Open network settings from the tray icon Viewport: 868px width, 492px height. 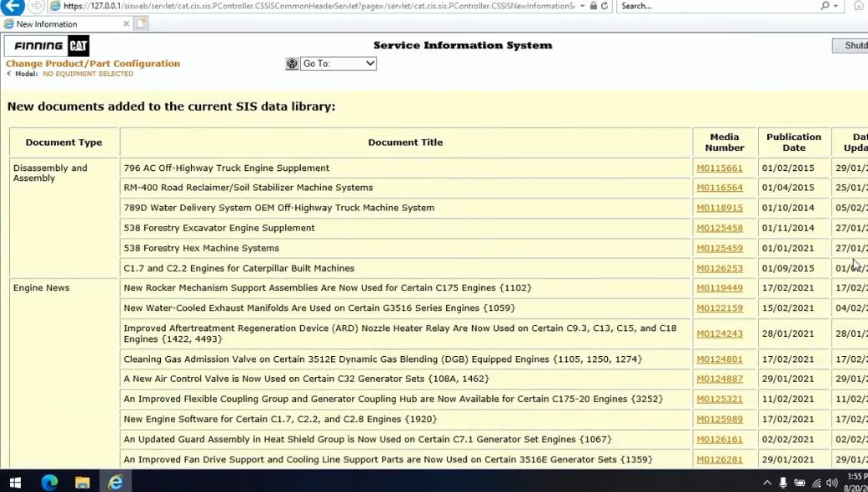[x=816, y=483]
